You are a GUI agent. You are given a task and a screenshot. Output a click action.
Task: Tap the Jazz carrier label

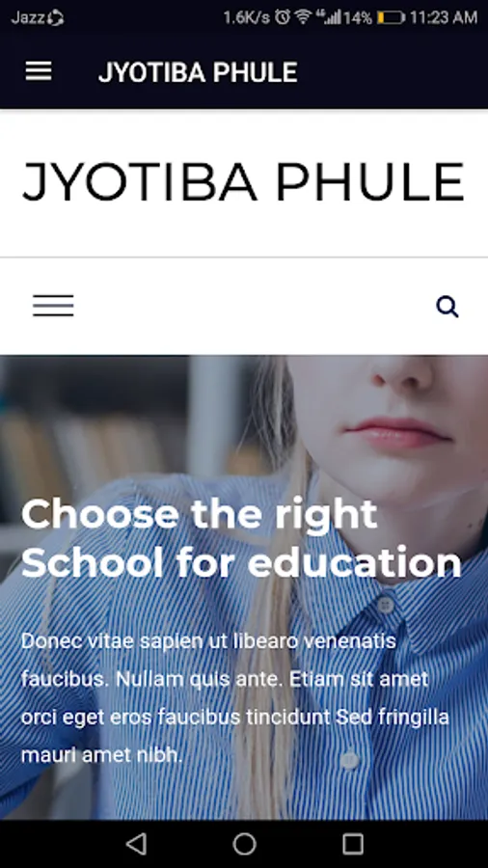click(x=28, y=18)
